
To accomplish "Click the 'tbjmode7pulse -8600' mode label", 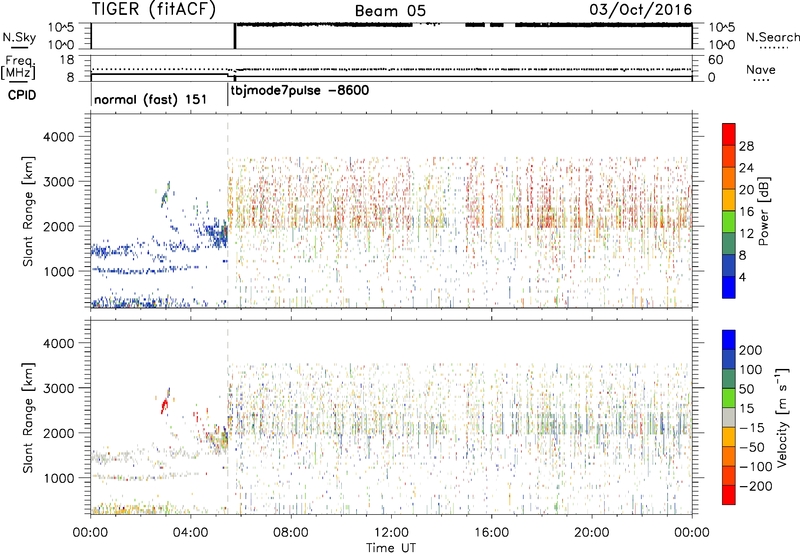I will tap(300, 91).
